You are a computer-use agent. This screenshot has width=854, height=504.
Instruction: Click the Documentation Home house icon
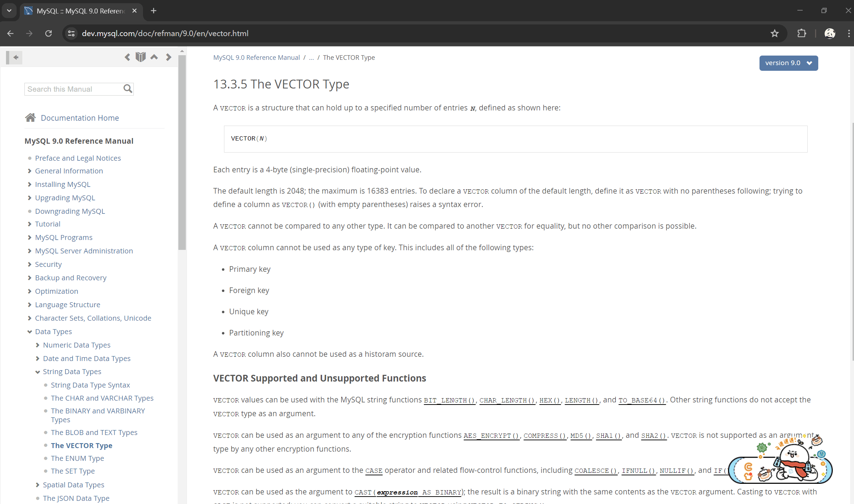[30, 118]
